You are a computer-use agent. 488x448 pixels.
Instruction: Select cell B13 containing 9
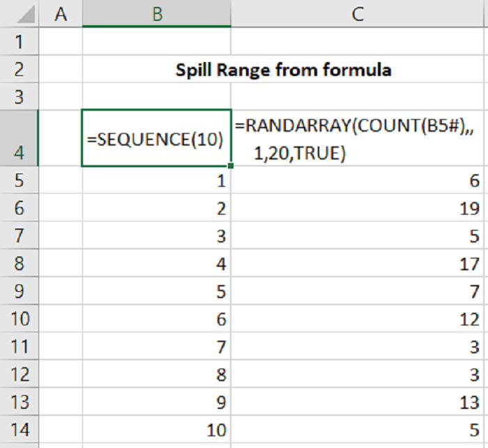(x=157, y=401)
